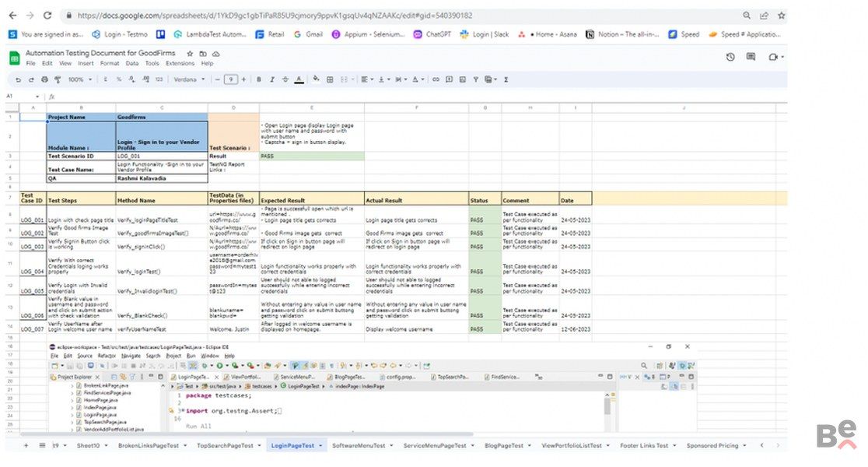Click the Print icon in Sheets toolbar
This screenshot has height=467, width=868.
tap(45, 79)
